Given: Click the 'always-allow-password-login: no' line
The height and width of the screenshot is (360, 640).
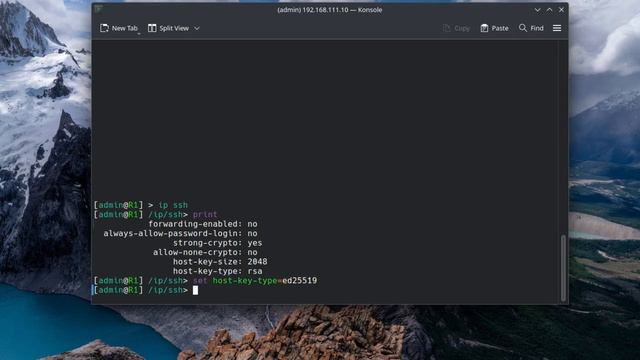Looking at the screenshot, I should point(180,233).
